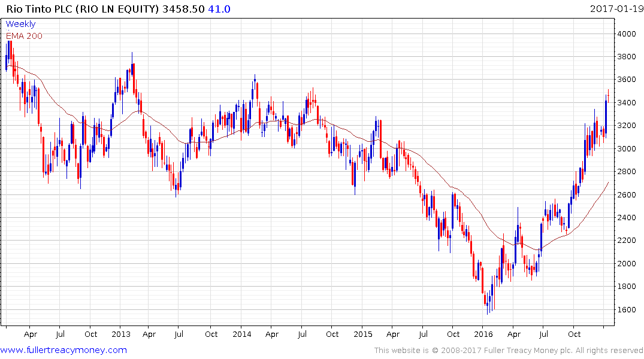This screenshot has height=359, width=644.
Task: Click the chart title 'Rio Tinto PLC (RIO LN EQUITY)'
Action: [x=83, y=9]
